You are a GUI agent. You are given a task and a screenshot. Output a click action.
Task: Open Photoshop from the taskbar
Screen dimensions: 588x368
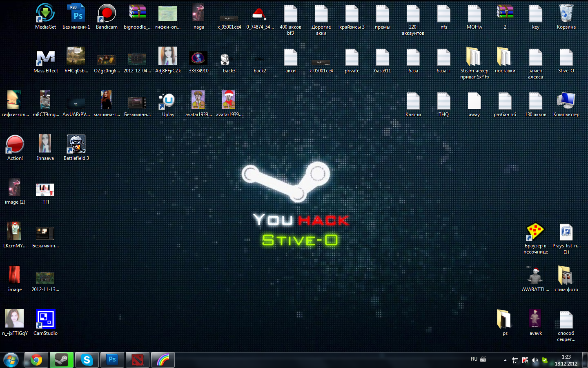pos(112,360)
